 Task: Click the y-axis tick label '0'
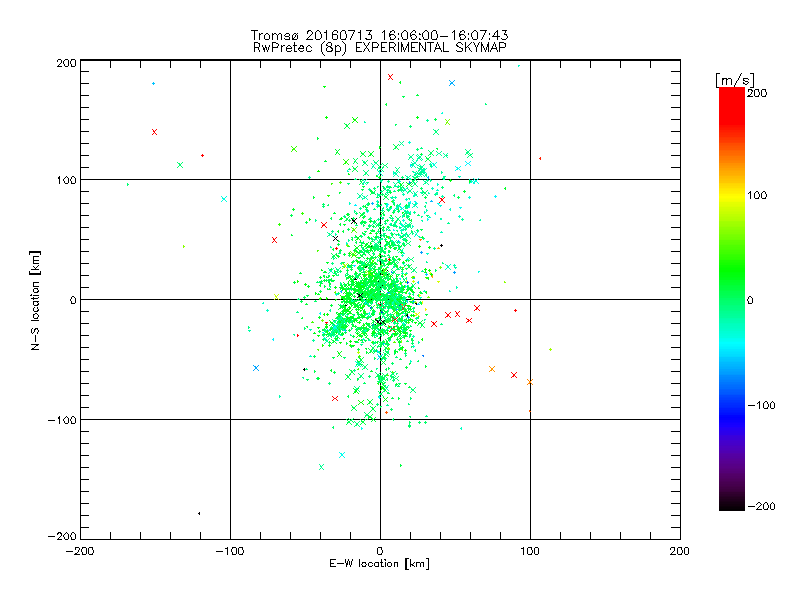coord(73,300)
